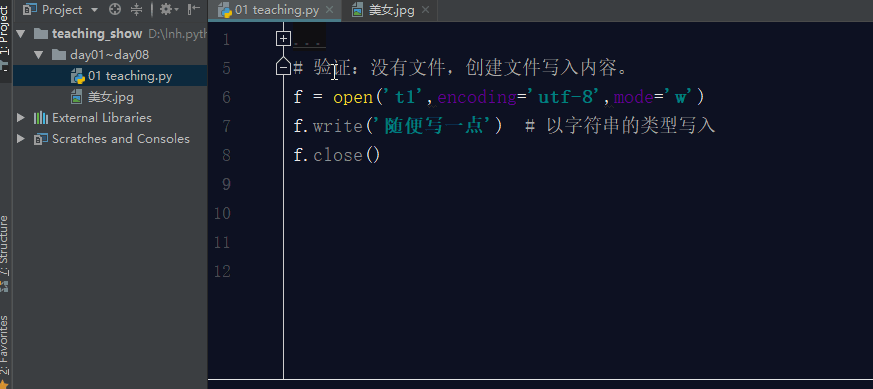Expand Scratches and Consoles node
Viewport: 873px width, 389px height.
pyautogui.click(x=21, y=139)
